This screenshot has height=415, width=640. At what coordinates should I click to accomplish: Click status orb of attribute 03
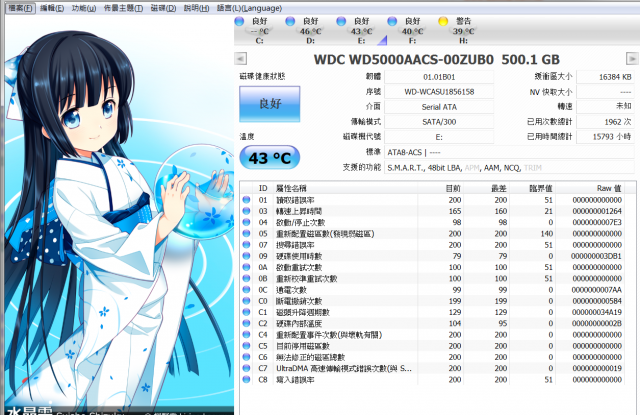[246, 211]
